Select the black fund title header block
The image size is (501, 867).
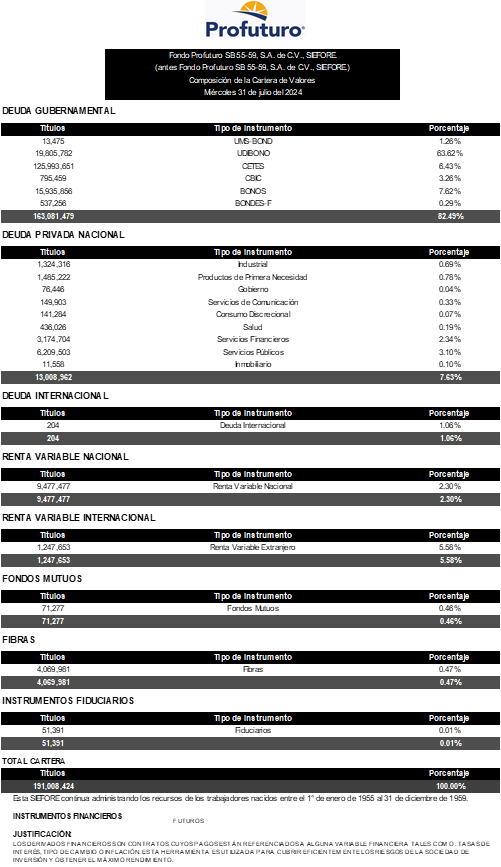click(x=252, y=74)
